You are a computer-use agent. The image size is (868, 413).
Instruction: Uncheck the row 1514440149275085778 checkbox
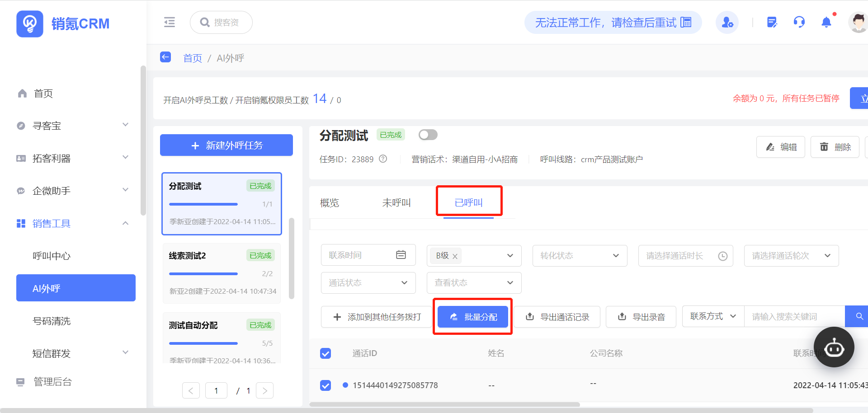pyautogui.click(x=325, y=385)
